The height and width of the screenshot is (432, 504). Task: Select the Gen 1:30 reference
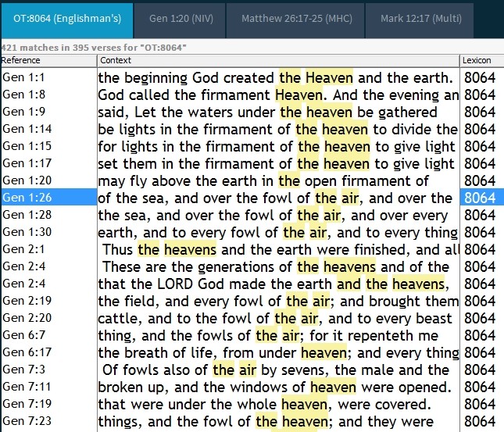pos(27,232)
